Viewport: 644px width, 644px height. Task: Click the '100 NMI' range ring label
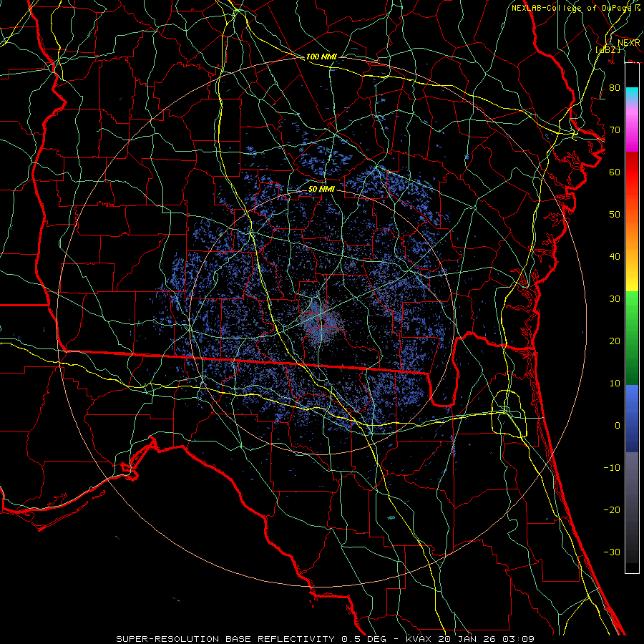click(321, 57)
